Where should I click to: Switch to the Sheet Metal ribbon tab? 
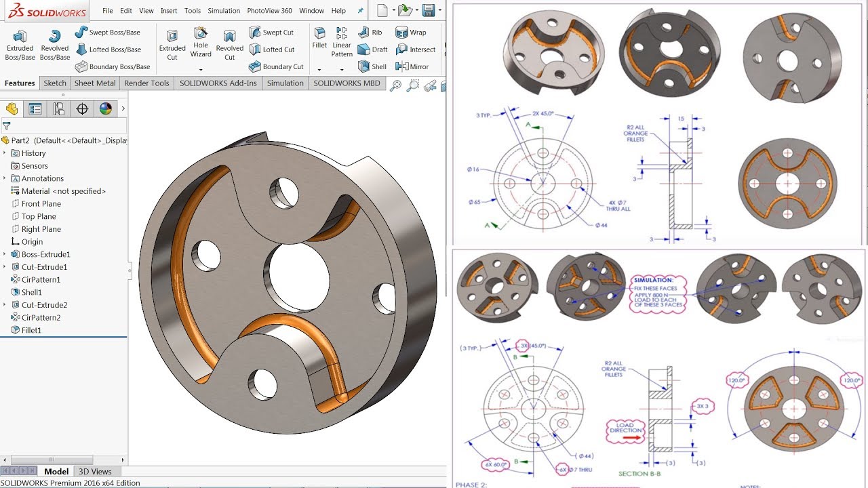click(95, 83)
